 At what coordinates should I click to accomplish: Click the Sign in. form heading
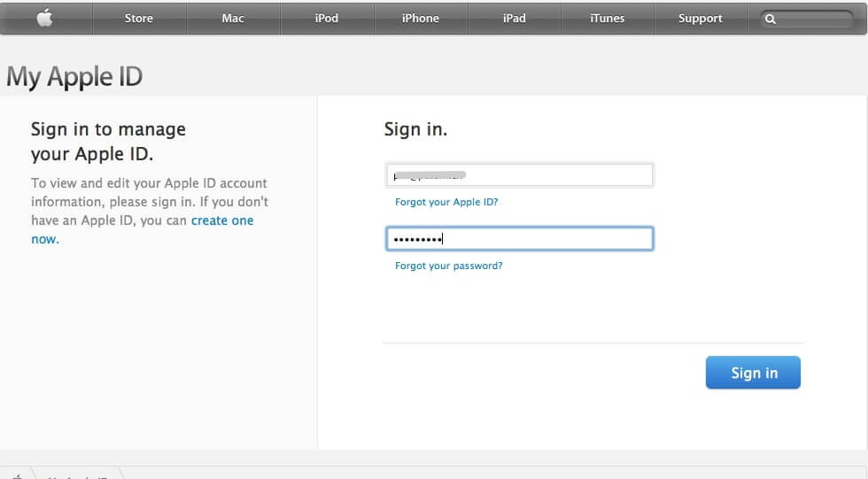[415, 129]
